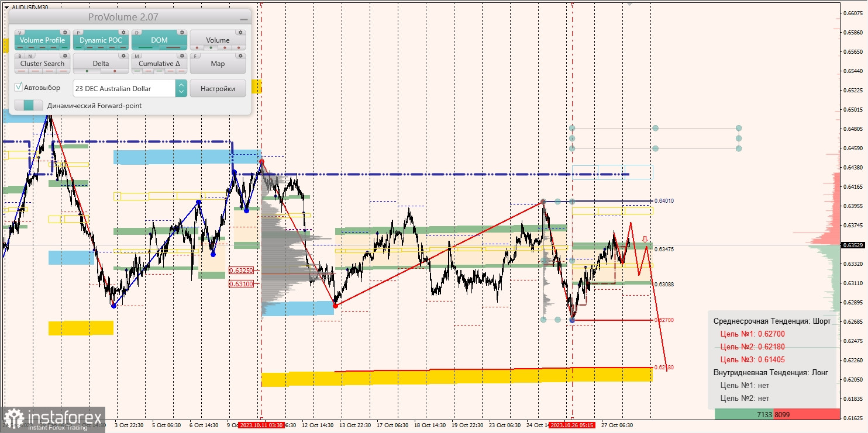Select the green dot mode under Volume

[x=211, y=48]
